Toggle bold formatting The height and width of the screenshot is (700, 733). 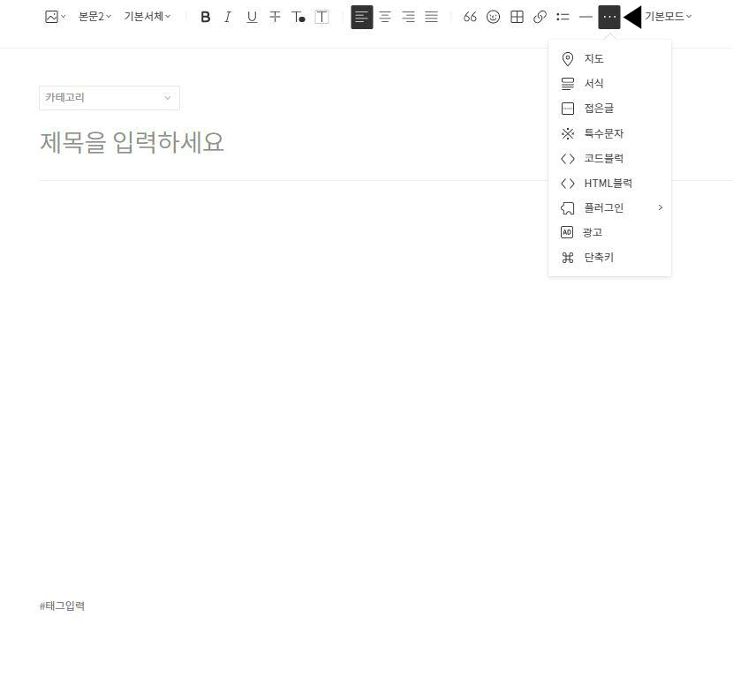[x=206, y=17]
